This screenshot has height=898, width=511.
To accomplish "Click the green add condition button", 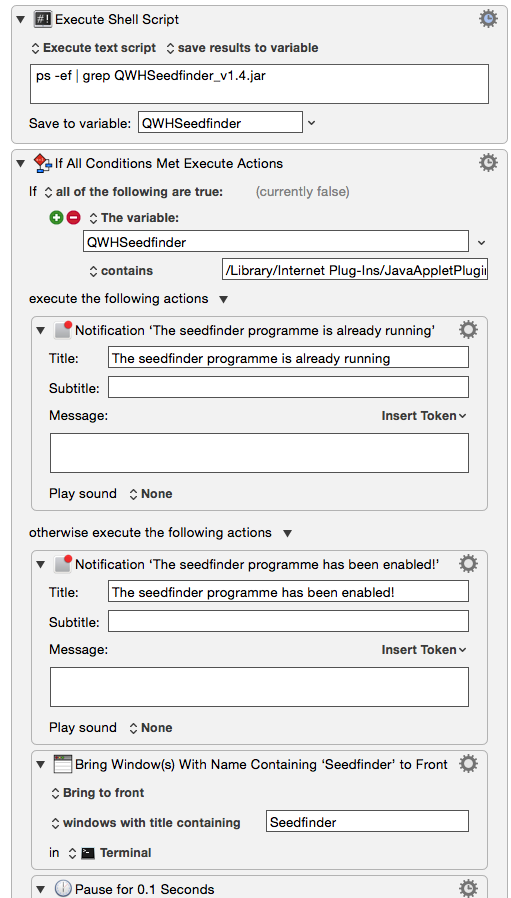I will tap(56, 218).
